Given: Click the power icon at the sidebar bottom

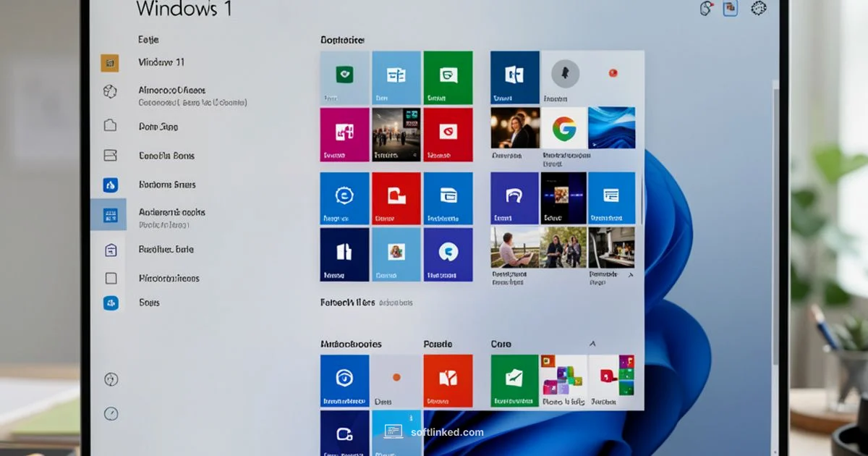Looking at the screenshot, I should pyautogui.click(x=111, y=379).
